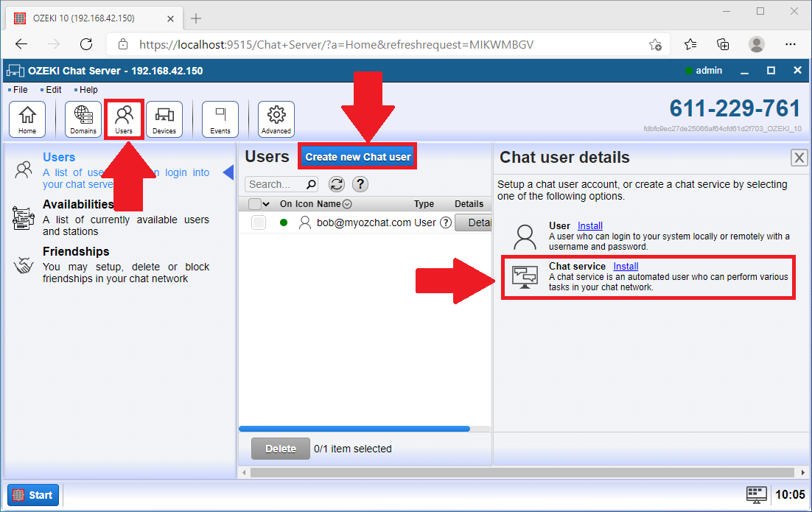The image size is (812, 512).
Task: Sort the list by the Name column arrow
Action: [347, 203]
